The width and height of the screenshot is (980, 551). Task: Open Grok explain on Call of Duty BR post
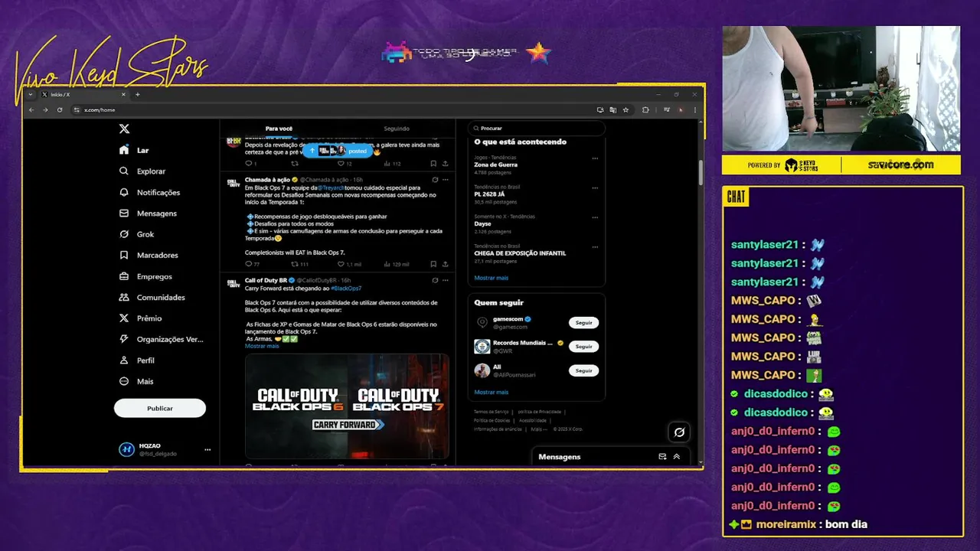click(x=435, y=281)
